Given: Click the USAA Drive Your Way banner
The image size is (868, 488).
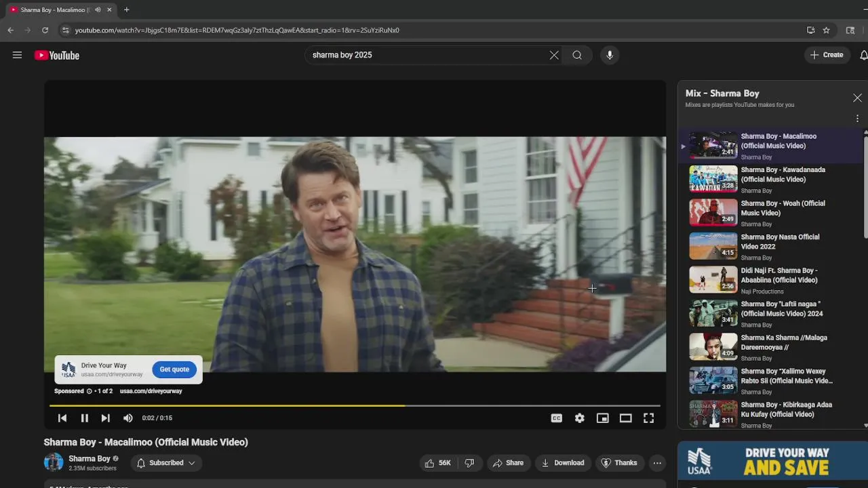Looking at the screenshot, I should pos(772,462).
